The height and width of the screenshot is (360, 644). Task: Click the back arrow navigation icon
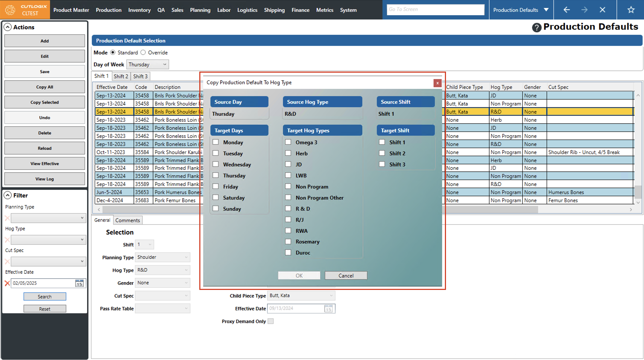point(567,10)
